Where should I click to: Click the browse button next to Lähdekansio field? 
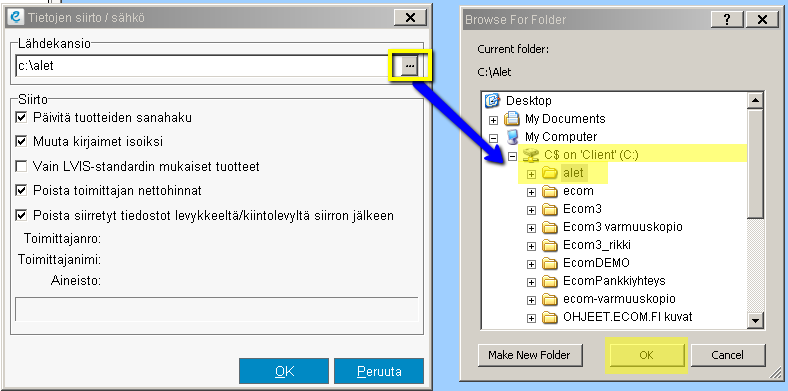pos(410,66)
